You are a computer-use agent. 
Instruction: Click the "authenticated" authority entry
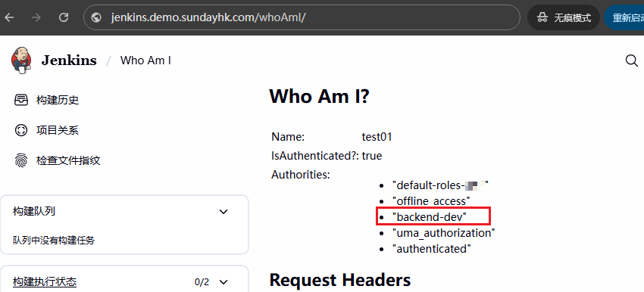[x=432, y=249]
